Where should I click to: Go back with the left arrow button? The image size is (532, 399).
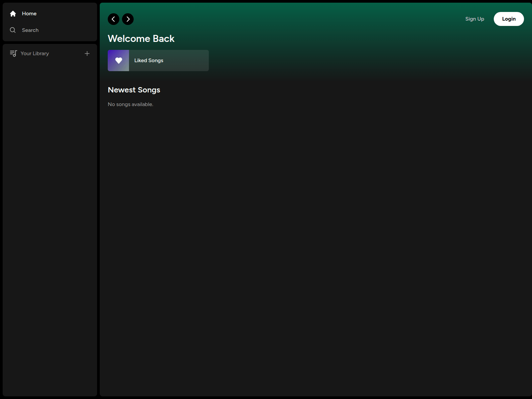click(113, 19)
